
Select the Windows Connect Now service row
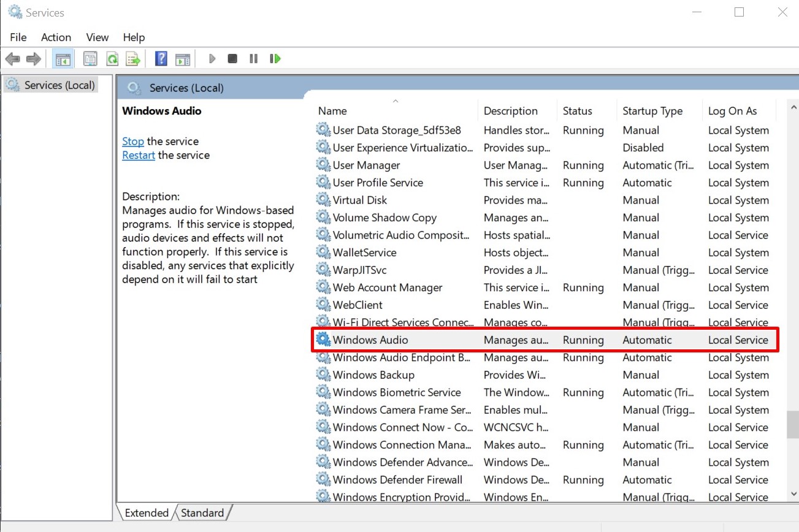[x=546, y=427]
